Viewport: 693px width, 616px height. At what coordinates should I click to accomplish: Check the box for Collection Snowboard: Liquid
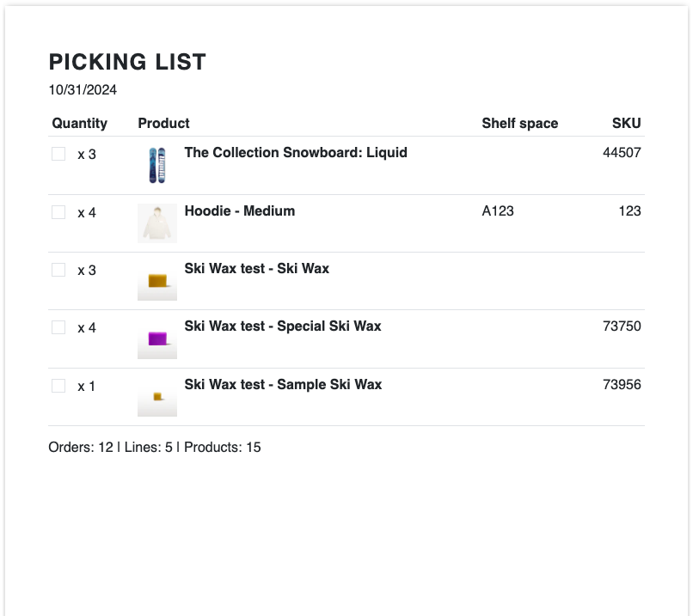(x=58, y=154)
